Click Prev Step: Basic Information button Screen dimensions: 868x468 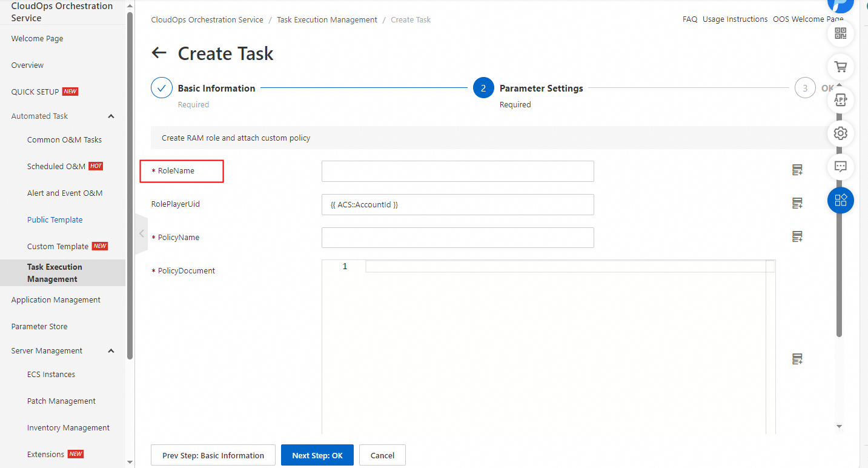click(213, 455)
